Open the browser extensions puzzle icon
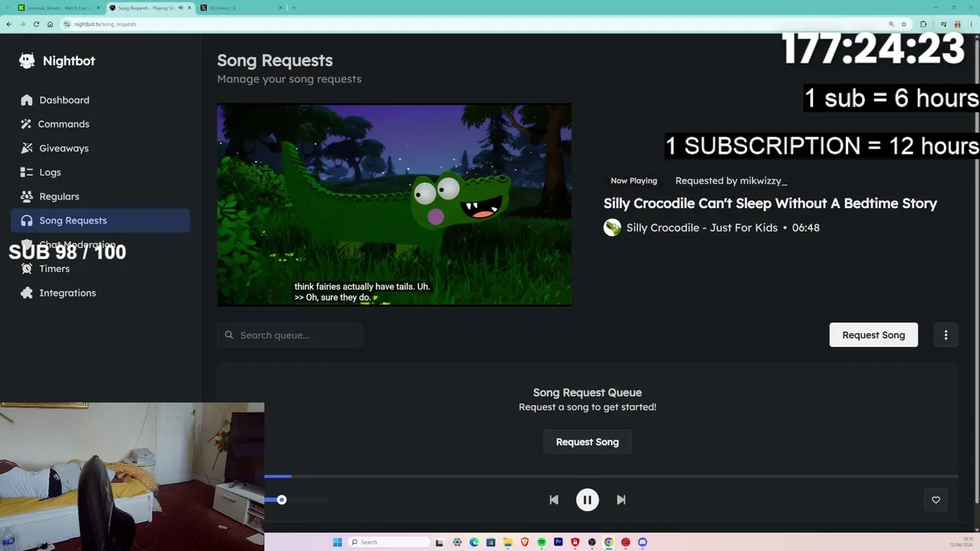980x551 pixels. [923, 24]
